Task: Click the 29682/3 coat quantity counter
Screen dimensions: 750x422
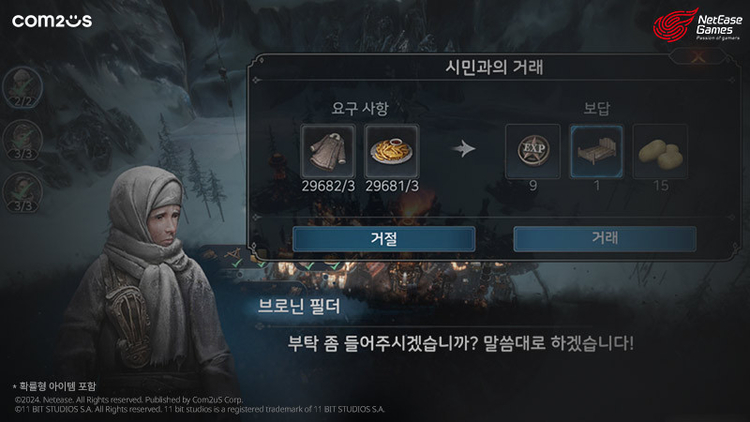Action: coord(328,186)
